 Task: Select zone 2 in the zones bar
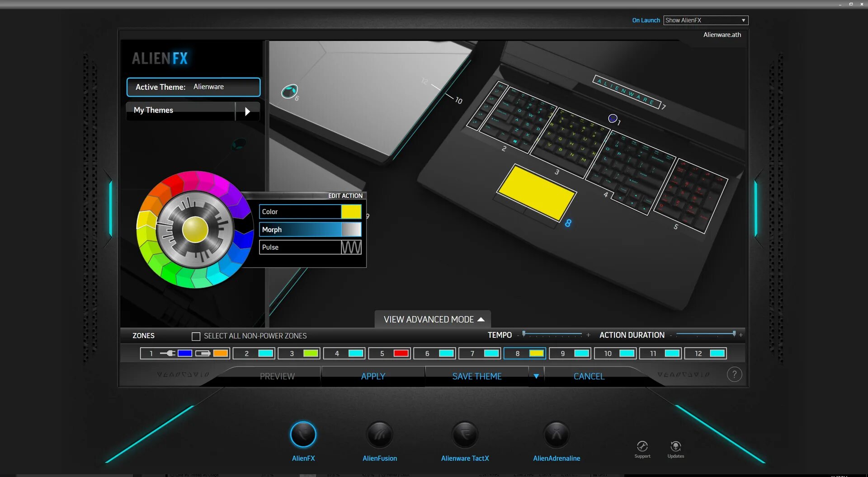[x=254, y=353]
